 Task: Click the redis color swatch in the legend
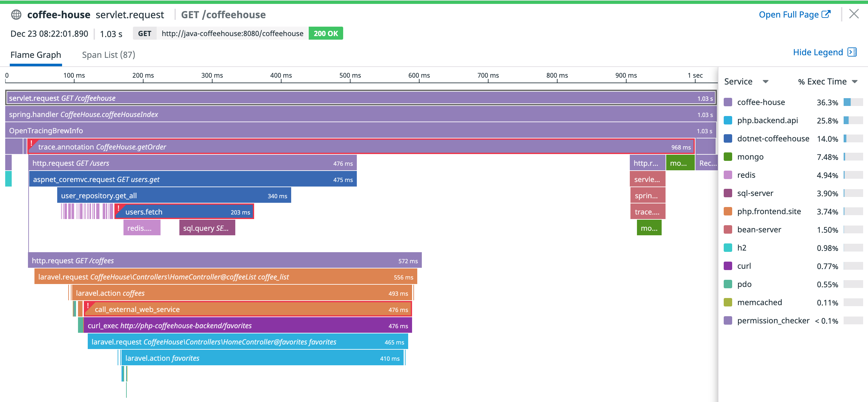coord(728,175)
